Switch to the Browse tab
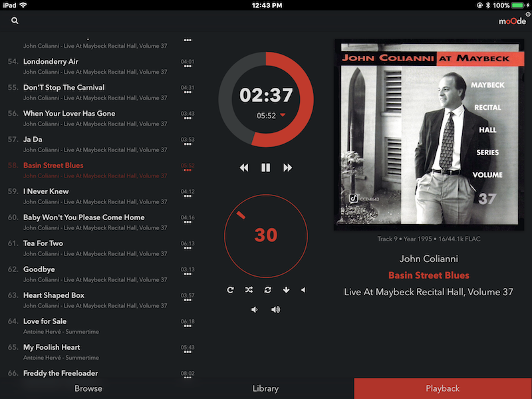Viewport: 532px width, 399px height. tap(88, 388)
